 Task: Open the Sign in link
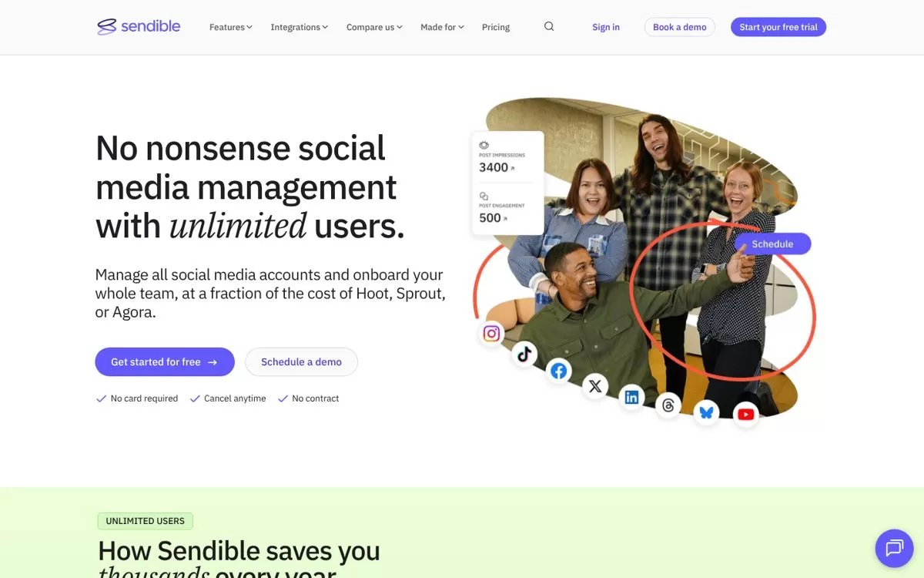(606, 27)
